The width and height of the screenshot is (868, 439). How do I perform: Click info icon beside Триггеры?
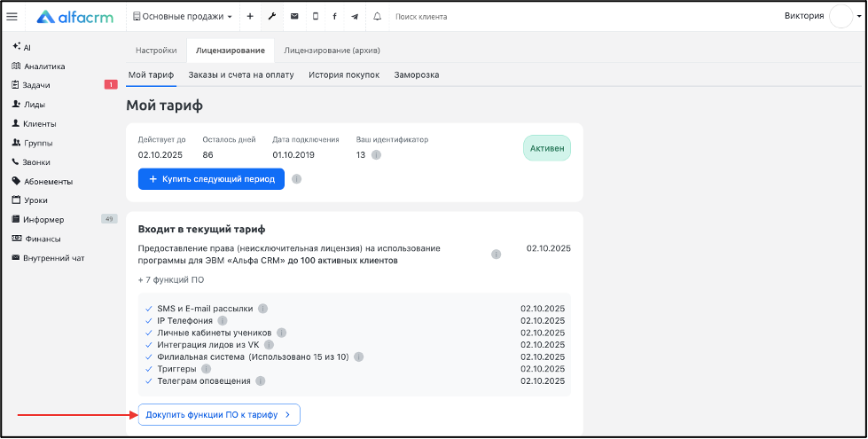206,369
